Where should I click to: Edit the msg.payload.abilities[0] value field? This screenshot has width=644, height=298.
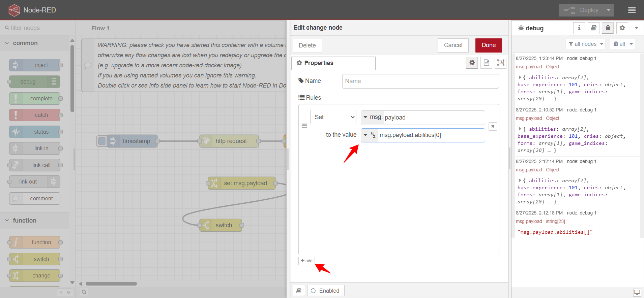click(x=431, y=135)
